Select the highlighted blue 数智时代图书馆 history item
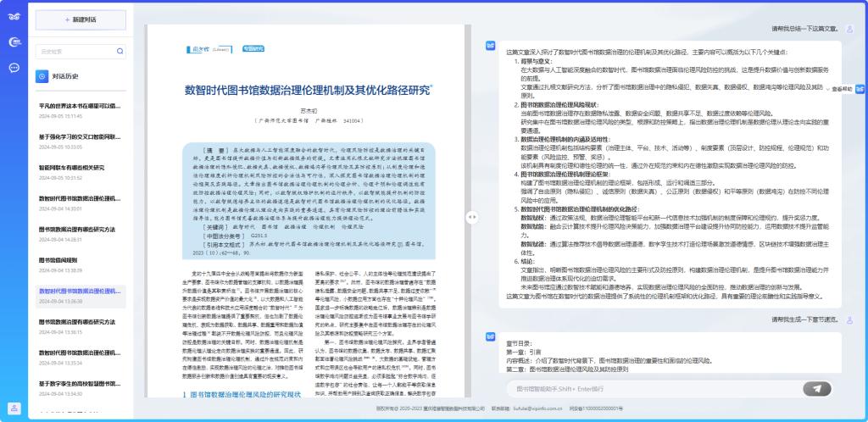Viewport: 868px width, 422px height. click(x=80, y=296)
